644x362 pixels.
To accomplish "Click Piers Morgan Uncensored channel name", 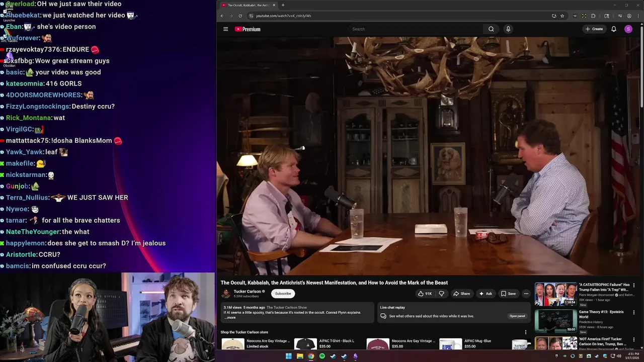I will click(598, 295).
